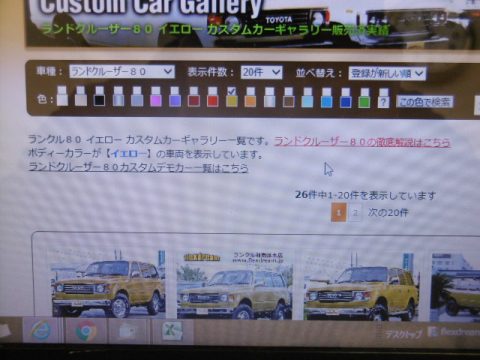Viewport: 480px width, 360px height.
Task: Open the 並べ替え sort order dropdown
Action: [x=387, y=73]
